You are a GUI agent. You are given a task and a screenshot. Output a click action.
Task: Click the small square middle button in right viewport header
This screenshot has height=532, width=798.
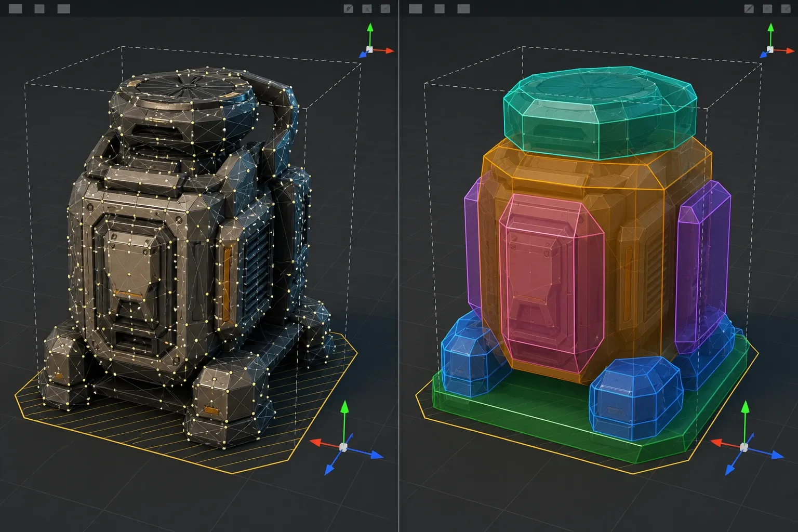pos(440,9)
